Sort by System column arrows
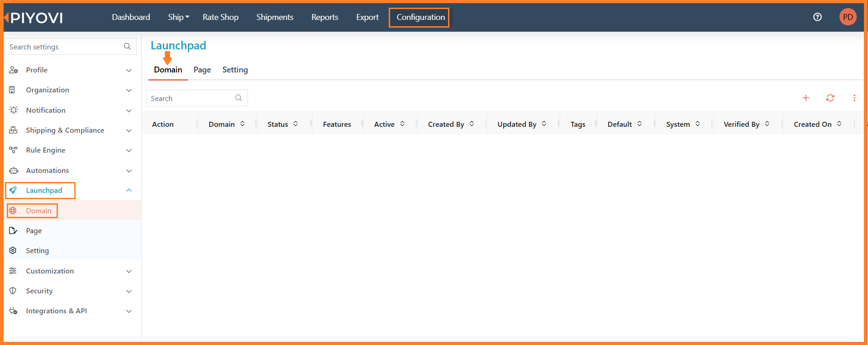Image resolution: width=868 pixels, height=345 pixels. coord(698,124)
